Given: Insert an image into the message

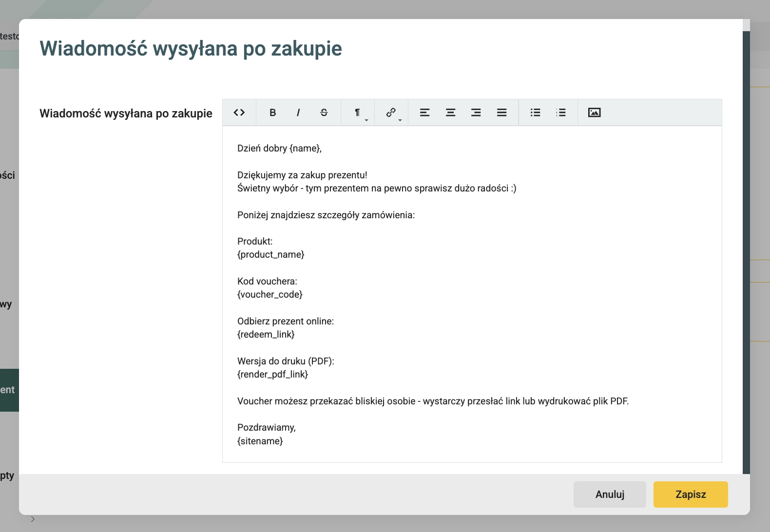Looking at the screenshot, I should point(595,113).
